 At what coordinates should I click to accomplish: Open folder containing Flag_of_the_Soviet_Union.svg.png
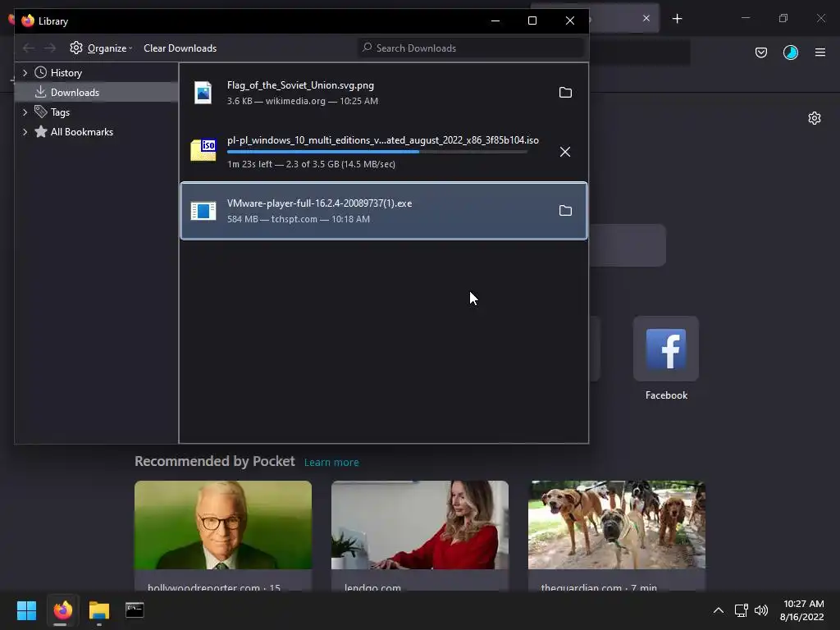pyautogui.click(x=565, y=93)
